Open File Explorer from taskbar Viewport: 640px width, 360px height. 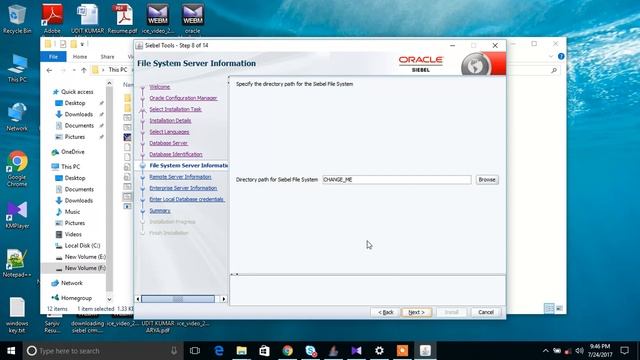pyautogui.click(x=242, y=351)
